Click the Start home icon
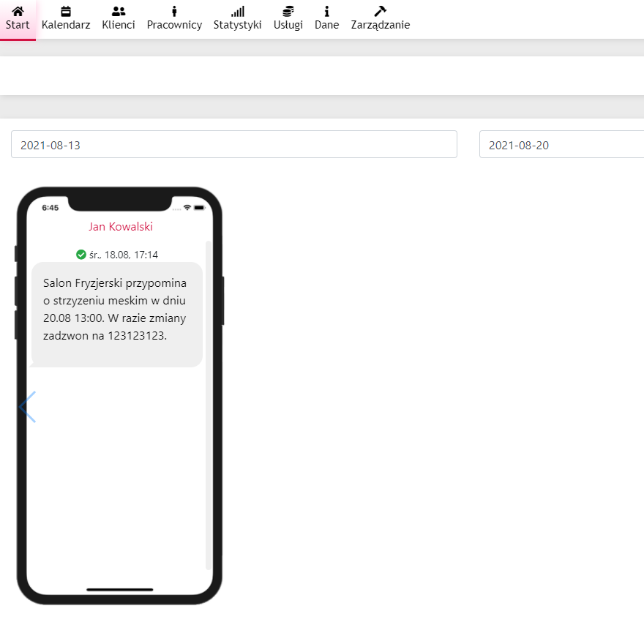This screenshot has height=644, width=644. point(18,11)
